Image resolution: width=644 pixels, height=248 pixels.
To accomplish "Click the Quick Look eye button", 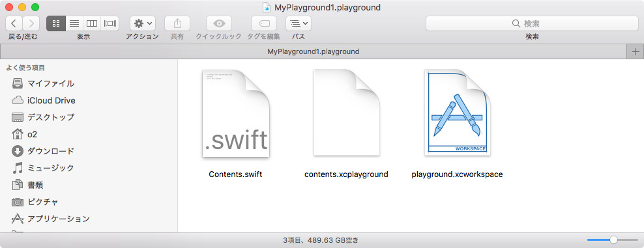I will pos(219,23).
